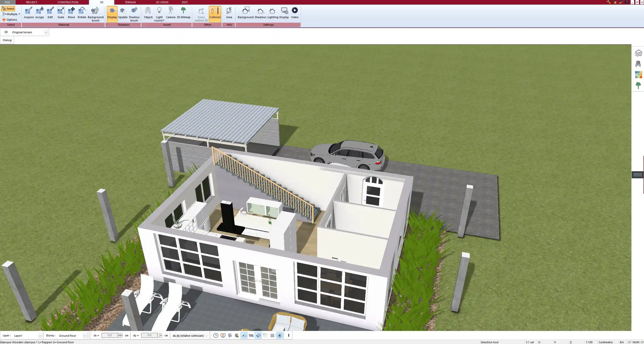The height and width of the screenshot is (344, 644).
Task: Open Background settings
Action: click(246, 13)
